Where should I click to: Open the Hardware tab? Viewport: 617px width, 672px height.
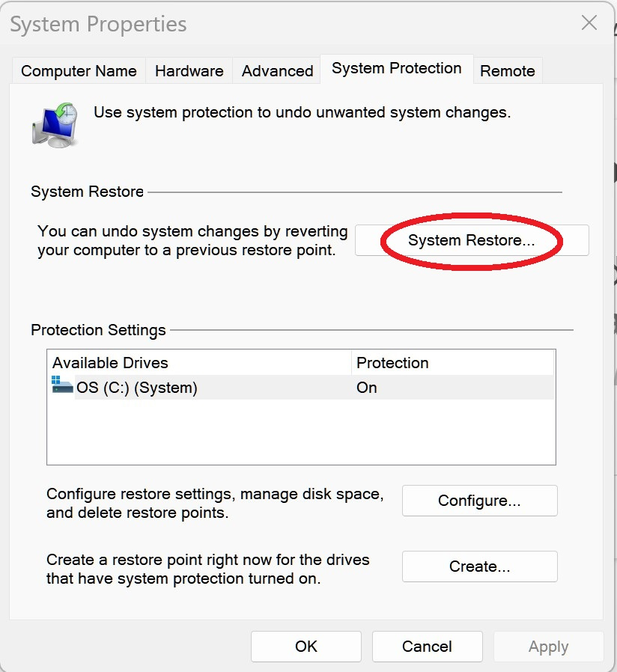pyautogui.click(x=189, y=70)
